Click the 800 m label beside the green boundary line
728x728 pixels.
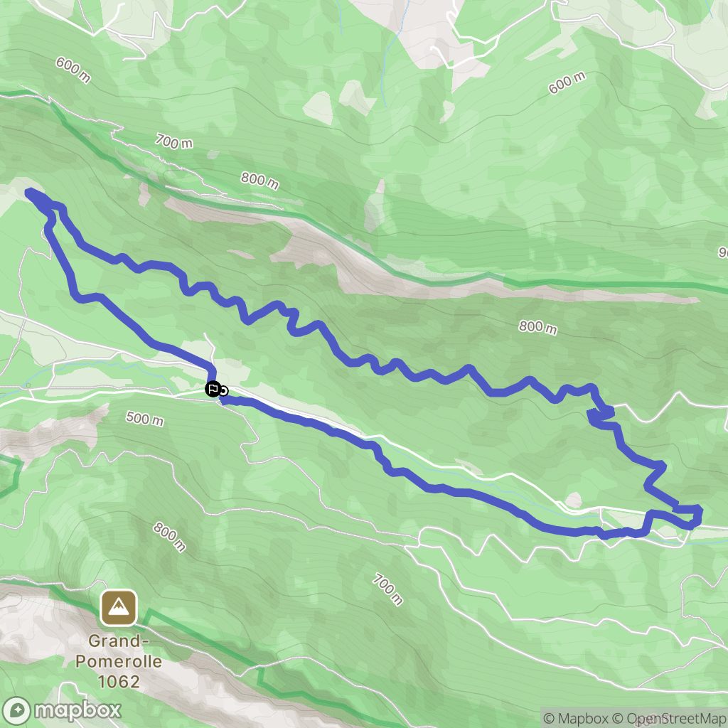tap(260, 180)
